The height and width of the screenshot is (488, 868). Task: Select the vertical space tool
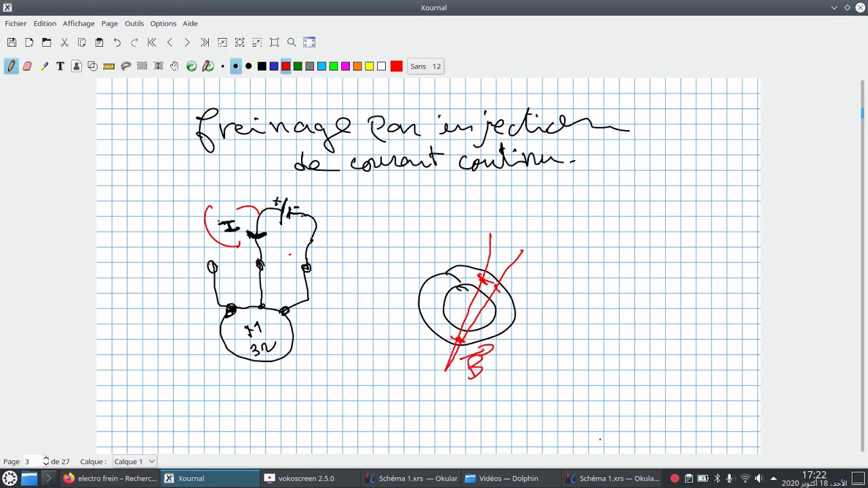pos(159,66)
